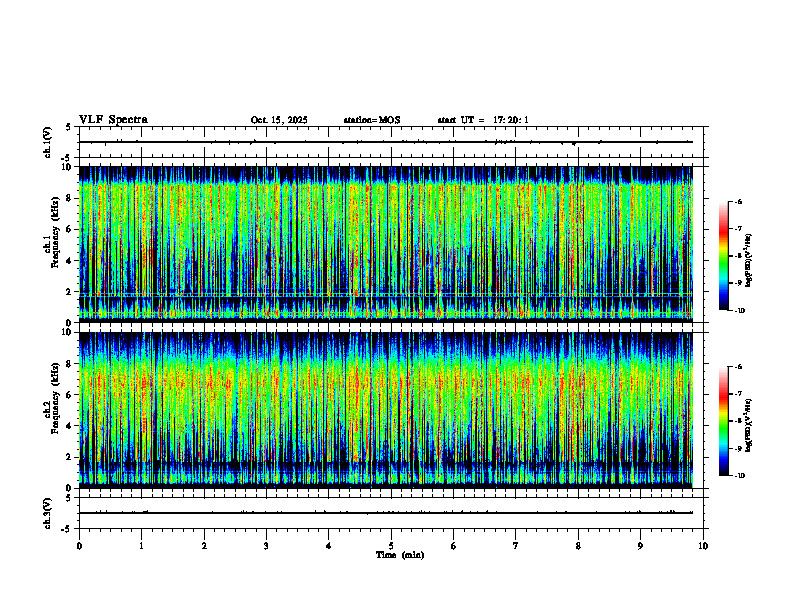Click the "-10" label on ch.1 color bar

pyautogui.click(x=739, y=311)
